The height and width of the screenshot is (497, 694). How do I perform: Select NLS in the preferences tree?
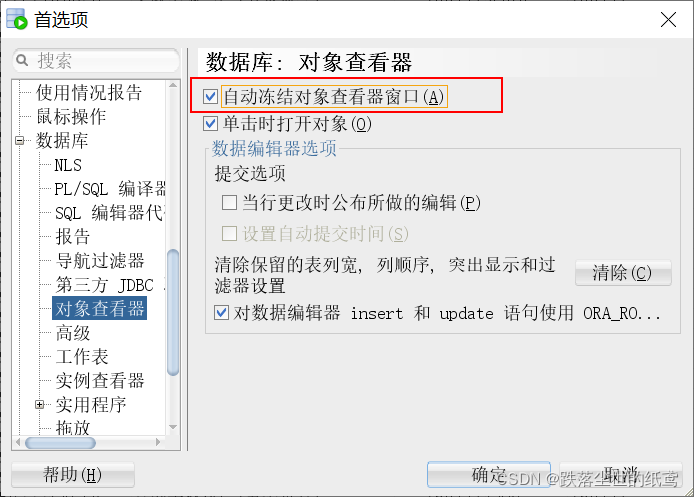(x=68, y=165)
